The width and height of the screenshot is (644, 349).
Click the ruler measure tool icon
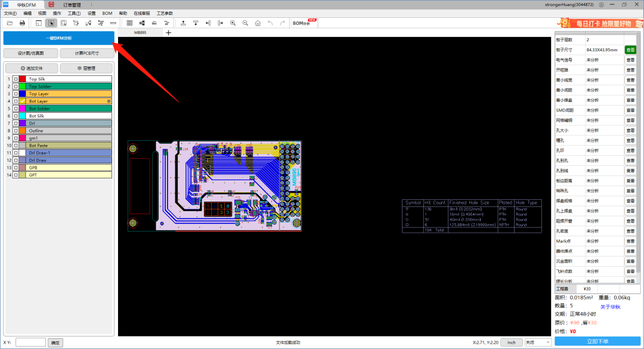click(x=113, y=23)
